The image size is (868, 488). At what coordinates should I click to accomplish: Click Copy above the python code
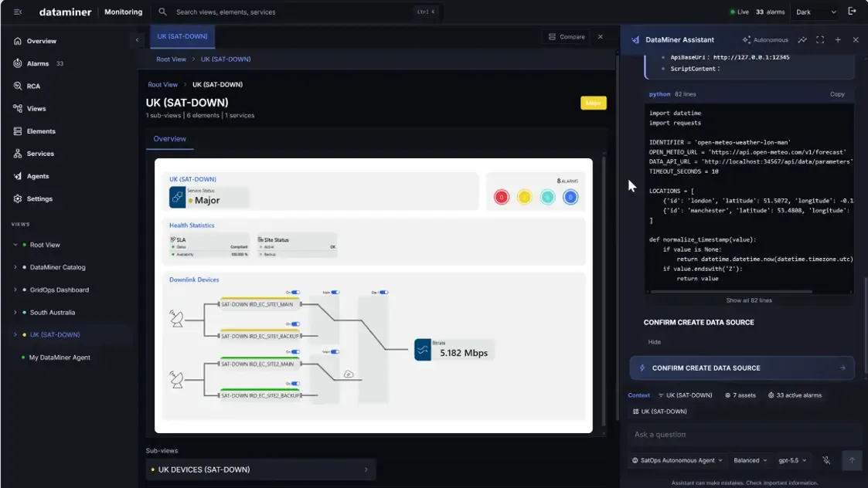click(837, 94)
